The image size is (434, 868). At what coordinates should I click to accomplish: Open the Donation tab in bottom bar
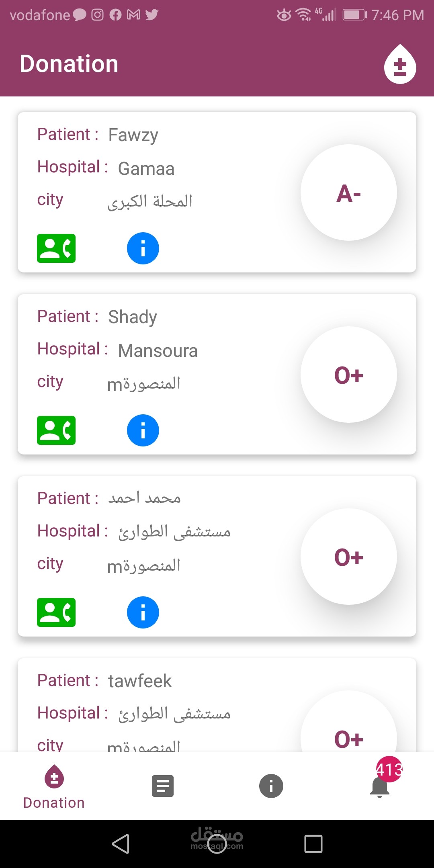pyautogui.click(x=54, y=787)
